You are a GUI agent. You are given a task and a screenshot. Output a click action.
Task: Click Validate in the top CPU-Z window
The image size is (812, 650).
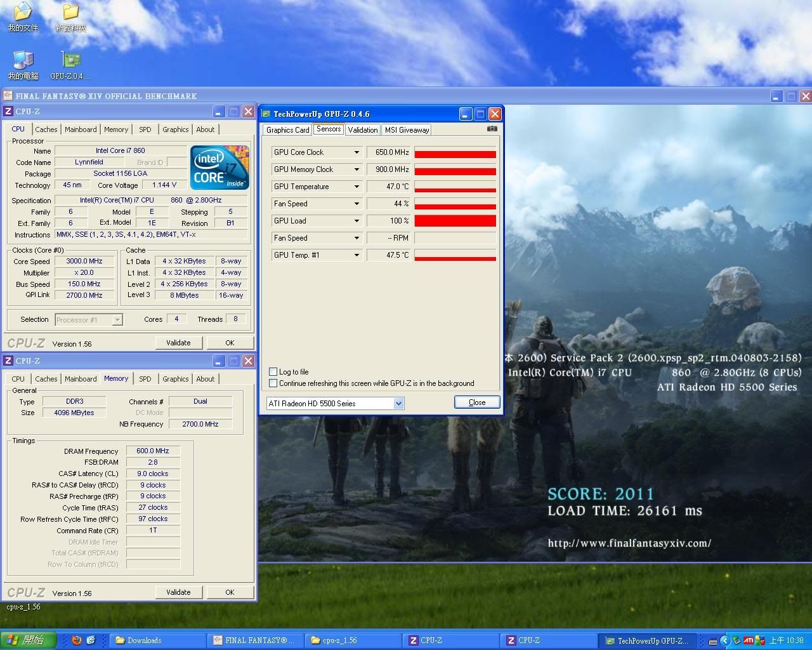178,343
